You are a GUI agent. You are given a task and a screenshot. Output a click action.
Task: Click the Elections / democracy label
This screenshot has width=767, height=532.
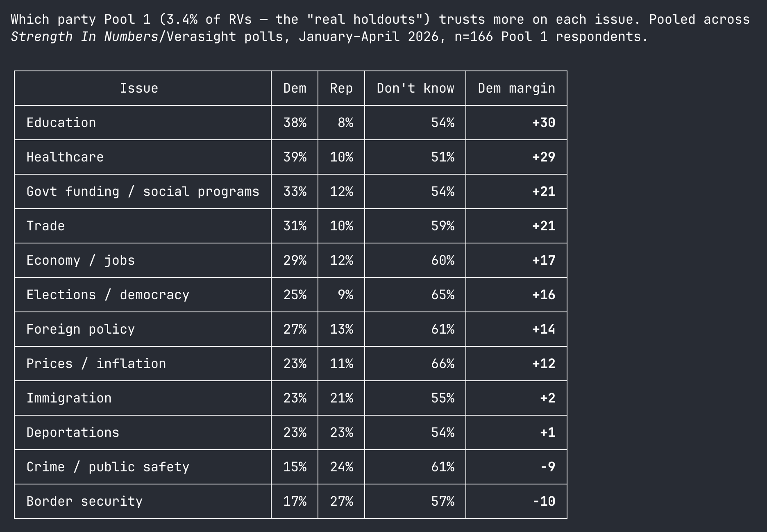point(108,295)
